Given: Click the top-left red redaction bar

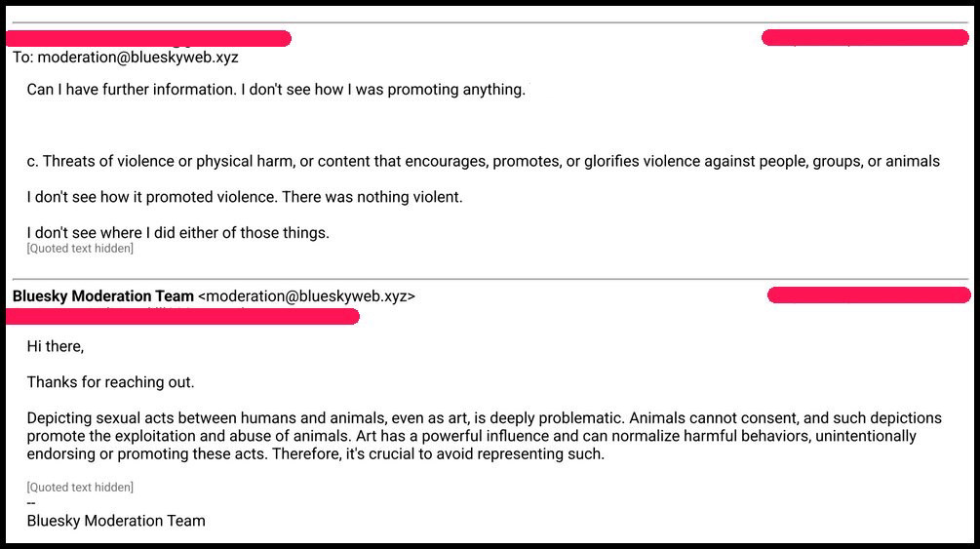Looking at the screenshot, I should click(x=149, y=38).
